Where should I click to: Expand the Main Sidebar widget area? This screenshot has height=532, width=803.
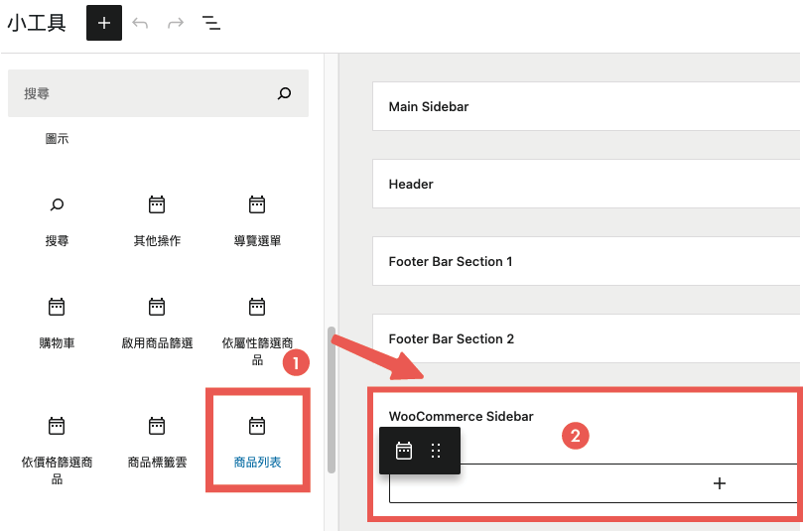click(x=586, y=106)
